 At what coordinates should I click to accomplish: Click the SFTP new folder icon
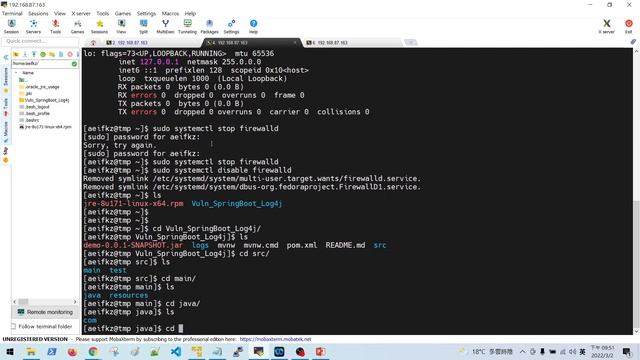[52, 54]
